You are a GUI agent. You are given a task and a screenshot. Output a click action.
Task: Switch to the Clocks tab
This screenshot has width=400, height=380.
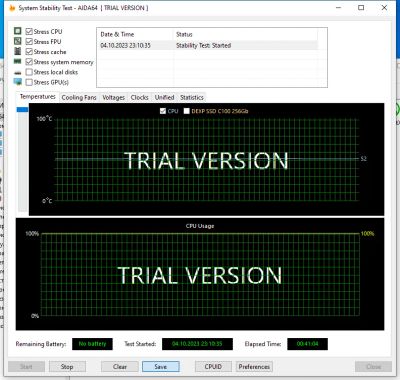139,97
